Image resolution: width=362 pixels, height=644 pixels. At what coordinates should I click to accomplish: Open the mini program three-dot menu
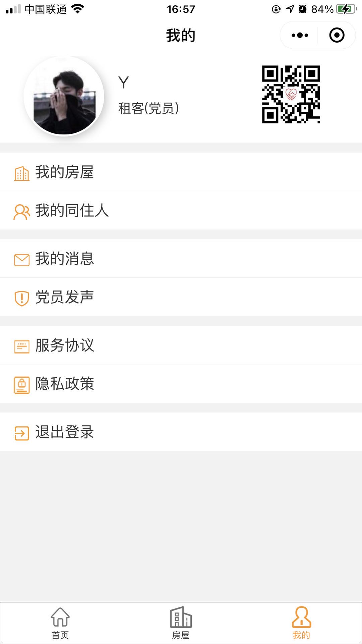point(300,35)
